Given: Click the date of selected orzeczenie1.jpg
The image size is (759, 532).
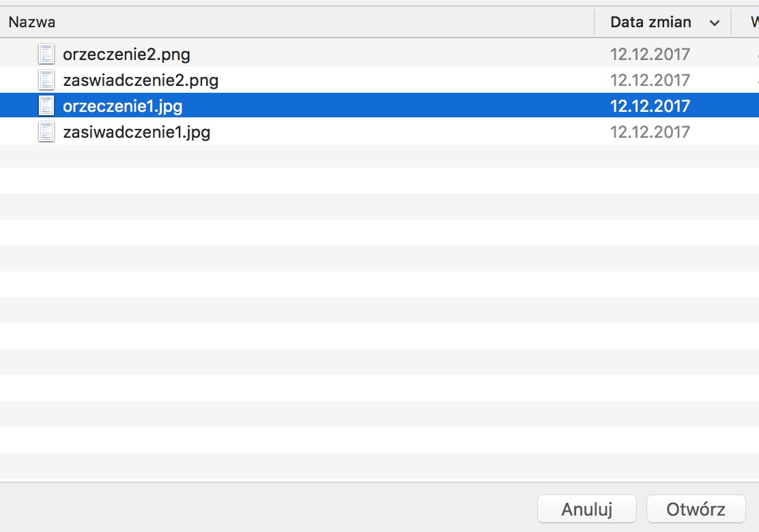Looking at the screenshot, I should click(x=650, y=106).
